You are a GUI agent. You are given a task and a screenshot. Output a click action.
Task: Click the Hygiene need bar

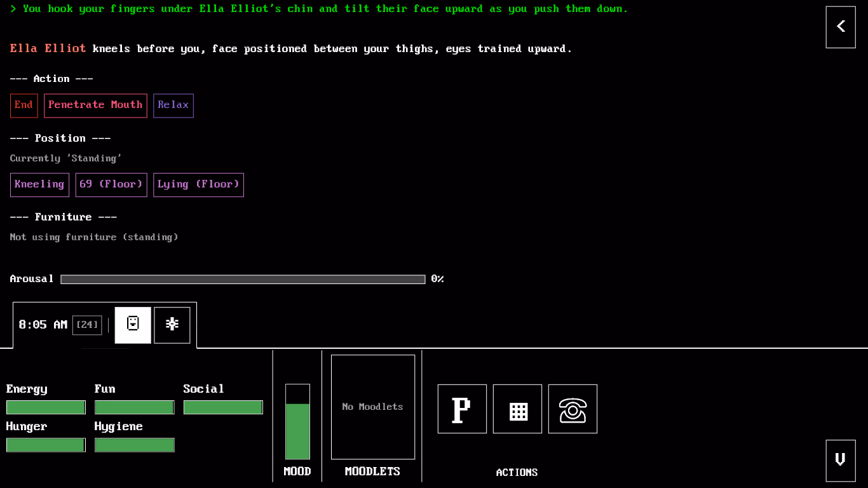pyautogui.click(x=134, y=445)
